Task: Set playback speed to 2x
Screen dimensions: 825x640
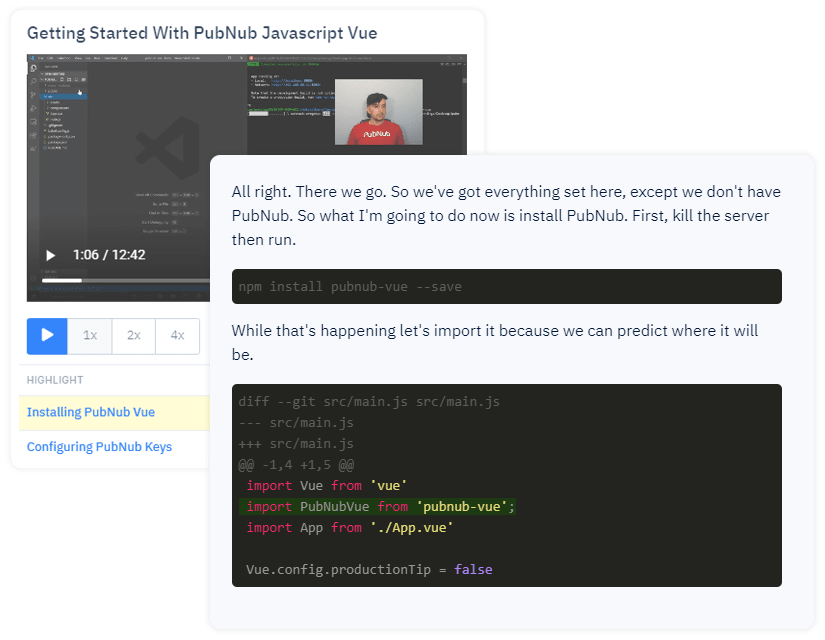Action: click(134, 336)
